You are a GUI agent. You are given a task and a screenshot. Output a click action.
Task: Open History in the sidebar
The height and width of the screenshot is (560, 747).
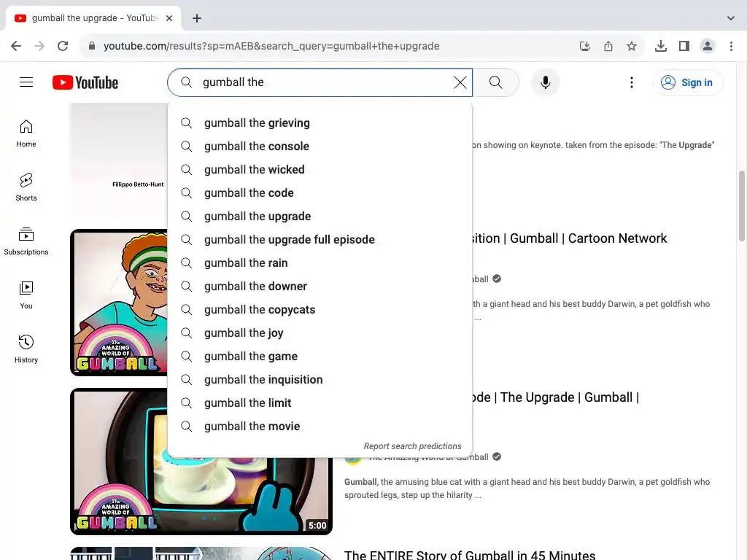coord(26,349)
